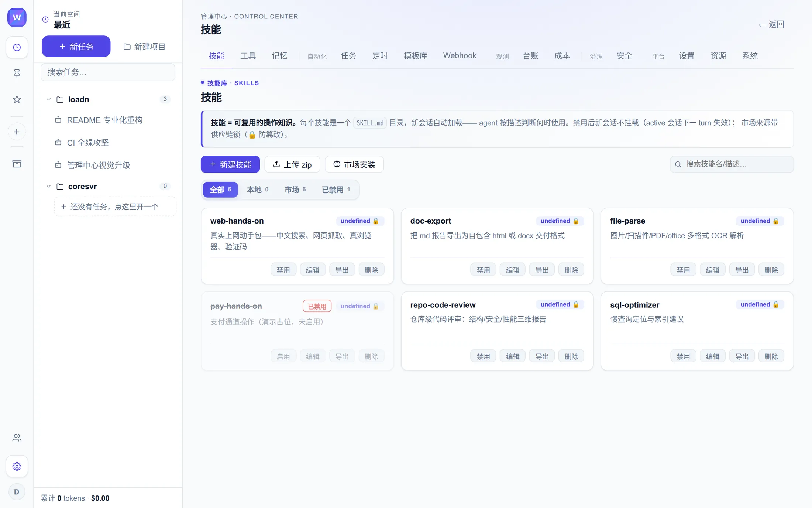Click the lock icon on web-hands-on card
Screen dimensions: 812x508
[x=376, y=221]
